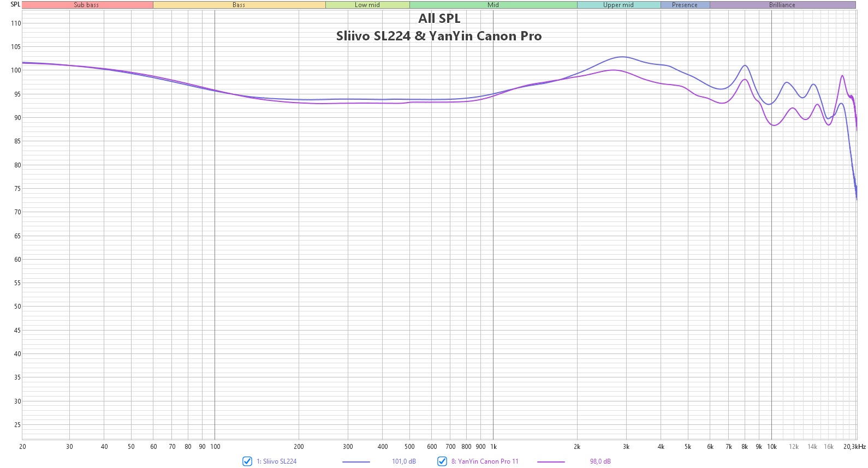The height and width of the screenshot is (468, 868).
Task: Click the 100 dB axis value
Action: 16,70
